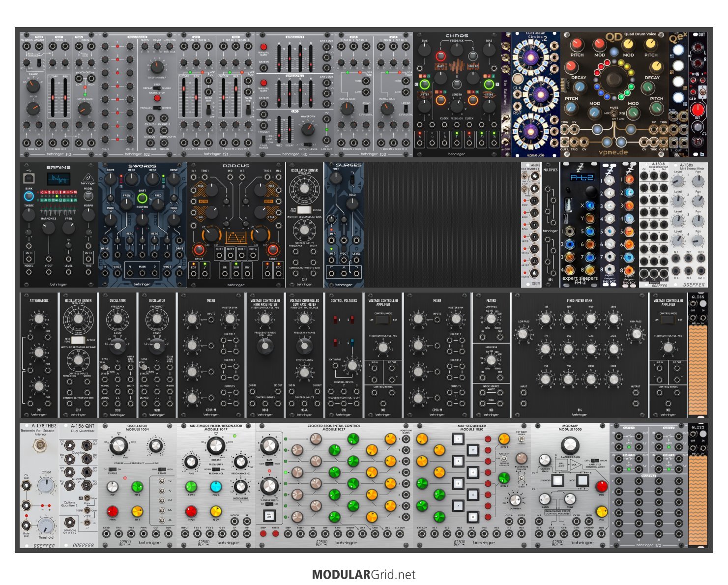The width and height of the screenshot is (728, 585).
Task: Click the Model button on the Brains module
Action: [x=88, y=197]
